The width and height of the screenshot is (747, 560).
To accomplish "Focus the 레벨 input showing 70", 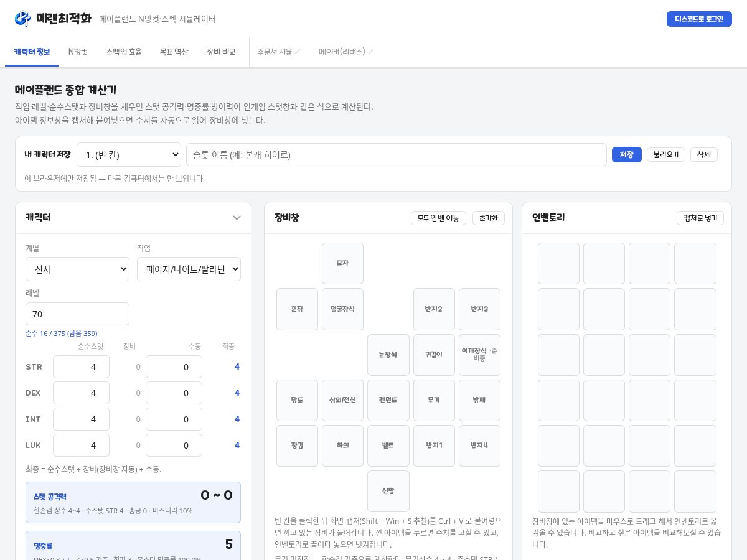I will (77, 314).
